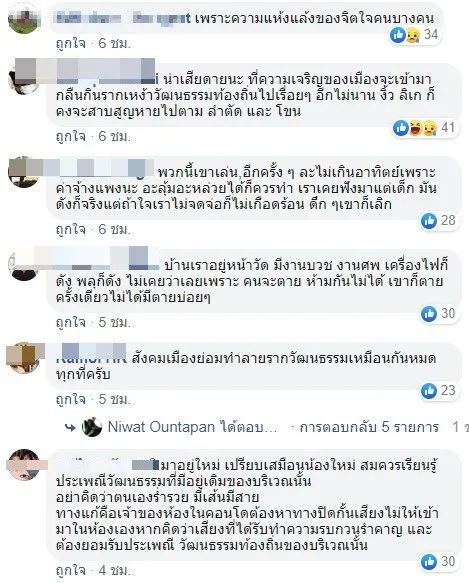This screenshot has width=469, height=583.
Task: Click the like icon on the last comment
Action: point(428,561)
